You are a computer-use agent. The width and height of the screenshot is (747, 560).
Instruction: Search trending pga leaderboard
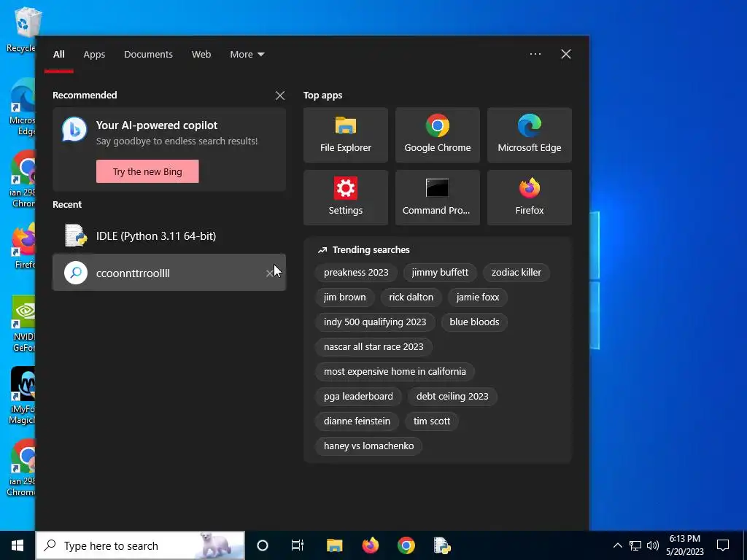358,396
